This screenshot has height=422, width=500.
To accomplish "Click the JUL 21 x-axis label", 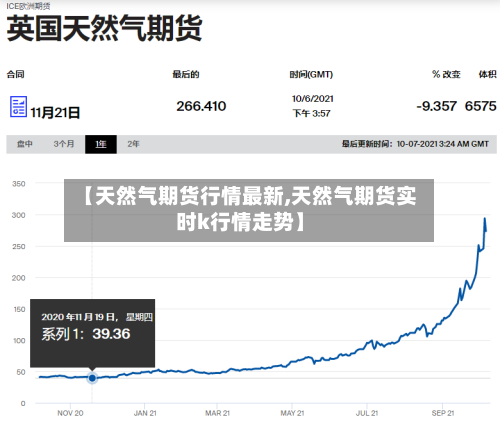I will pyautogui.click(x=367, y=413).
